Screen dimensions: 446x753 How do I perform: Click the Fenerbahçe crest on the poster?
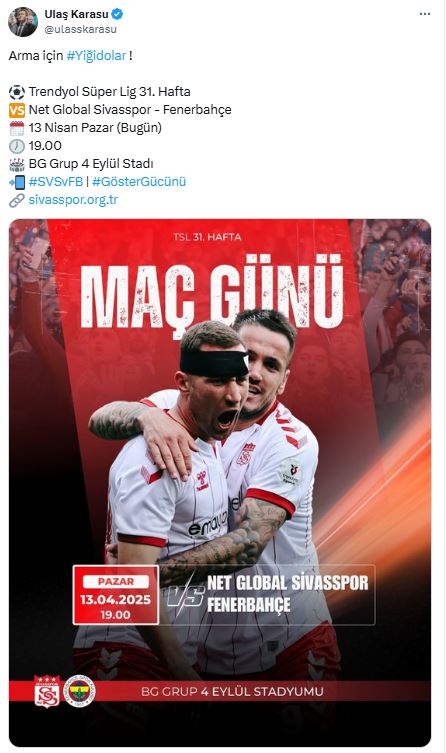[80, 691]
